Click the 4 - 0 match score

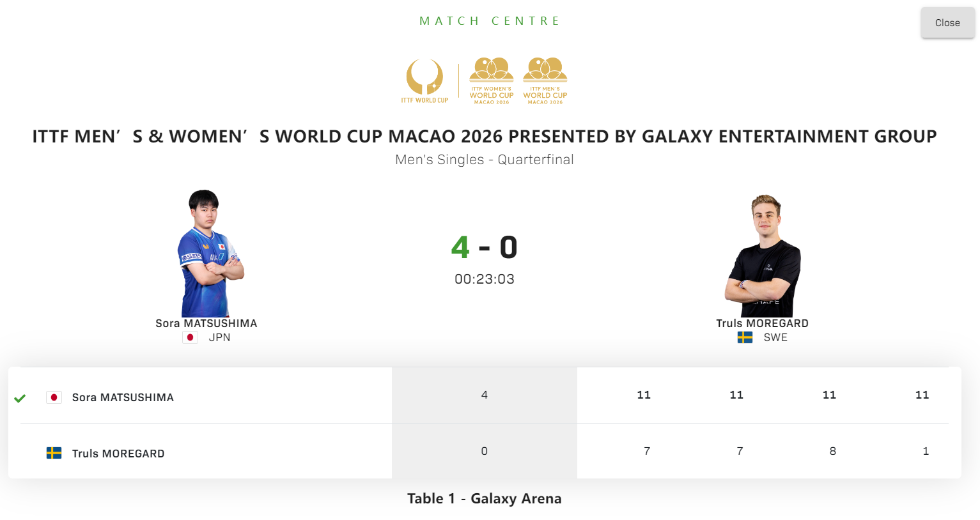click(484, 247)
